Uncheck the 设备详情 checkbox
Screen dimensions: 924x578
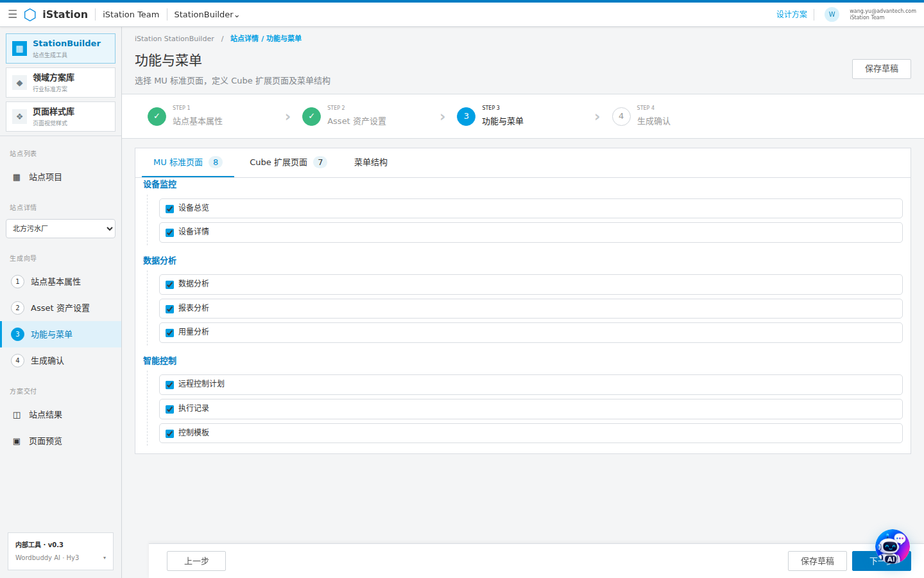[170, 232]
